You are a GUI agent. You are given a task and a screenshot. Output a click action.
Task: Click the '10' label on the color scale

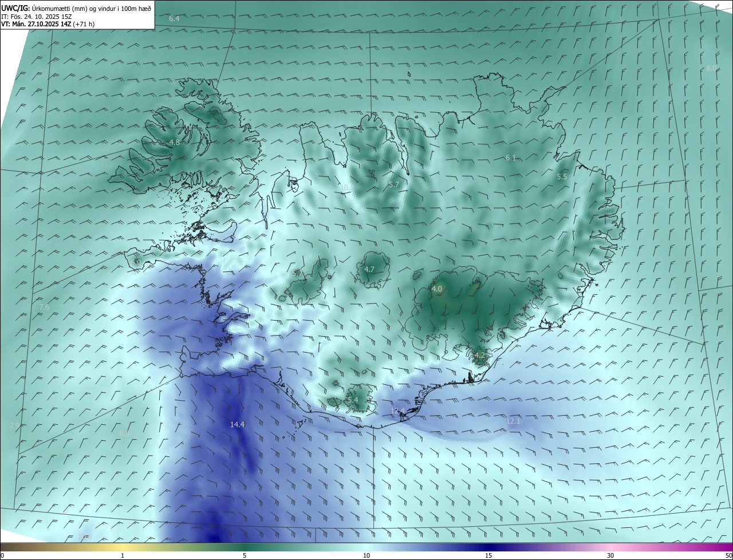[366, 555]
